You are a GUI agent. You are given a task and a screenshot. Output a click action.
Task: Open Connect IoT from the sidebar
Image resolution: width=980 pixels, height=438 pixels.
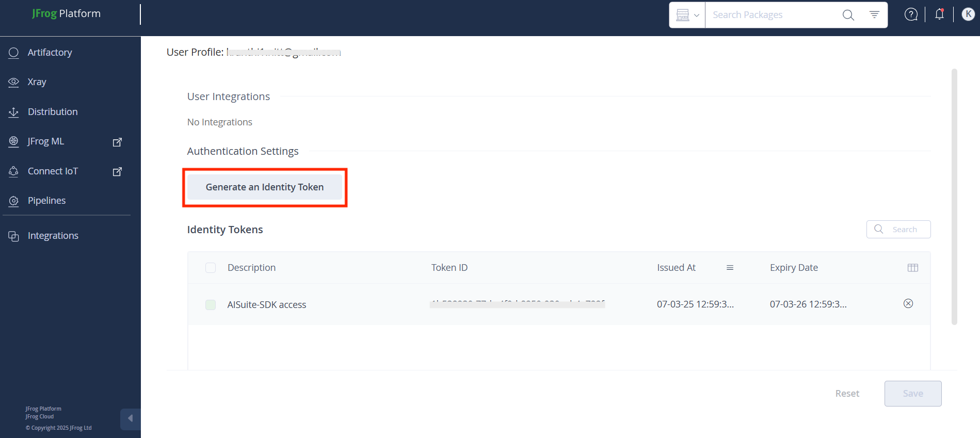click(x=53, y=171)
